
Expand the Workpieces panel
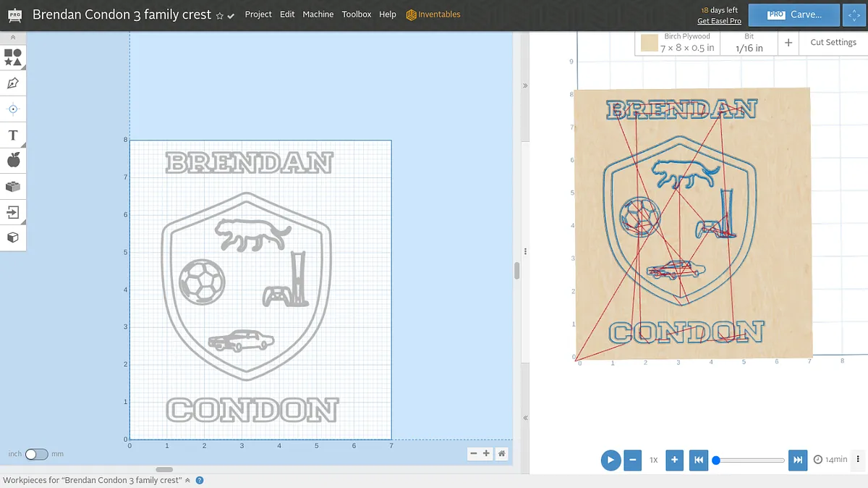187,480
